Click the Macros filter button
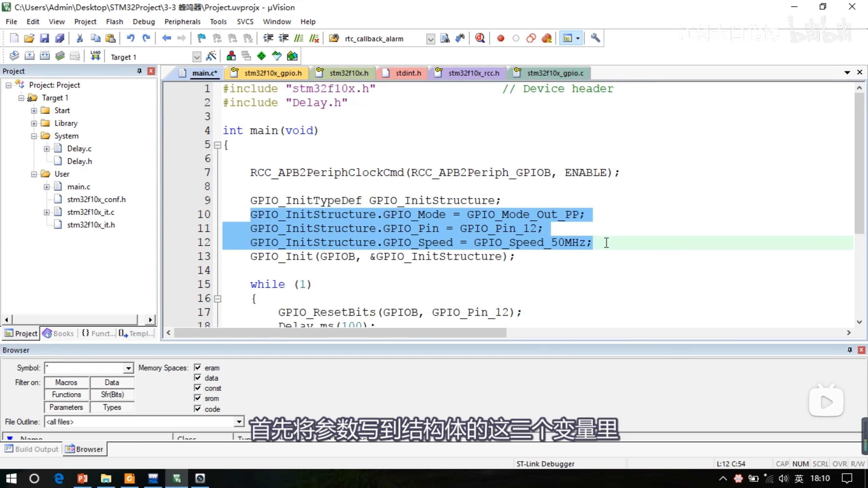The width and height of the screenshot is (868, 488). (x=66, y=383)
